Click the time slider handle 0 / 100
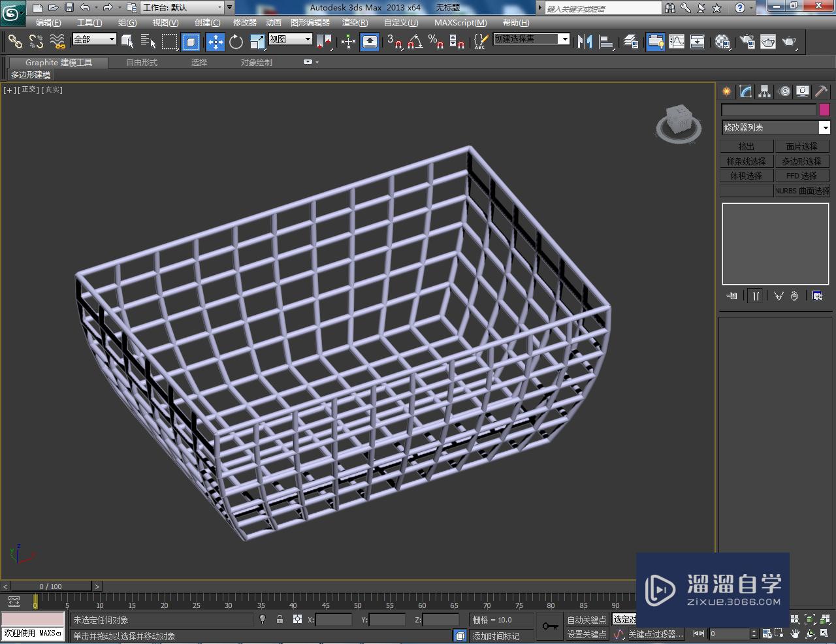 click(51, 586)
